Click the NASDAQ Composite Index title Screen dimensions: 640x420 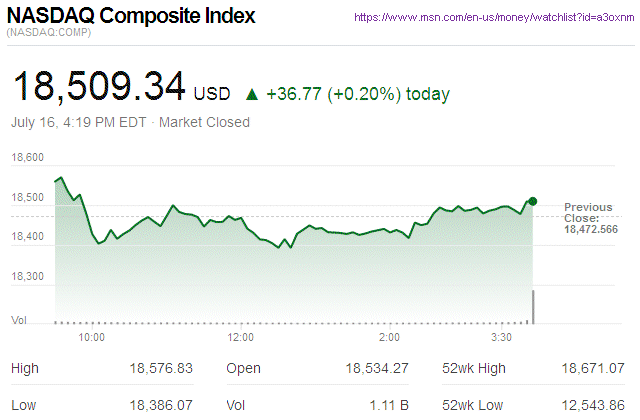(131, 17)
